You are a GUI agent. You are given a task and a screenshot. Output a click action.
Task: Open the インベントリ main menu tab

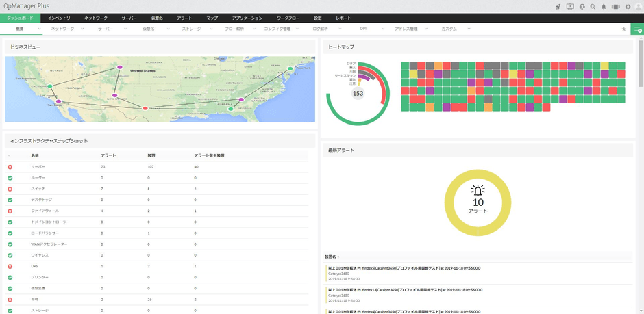(x=59, y=18)
